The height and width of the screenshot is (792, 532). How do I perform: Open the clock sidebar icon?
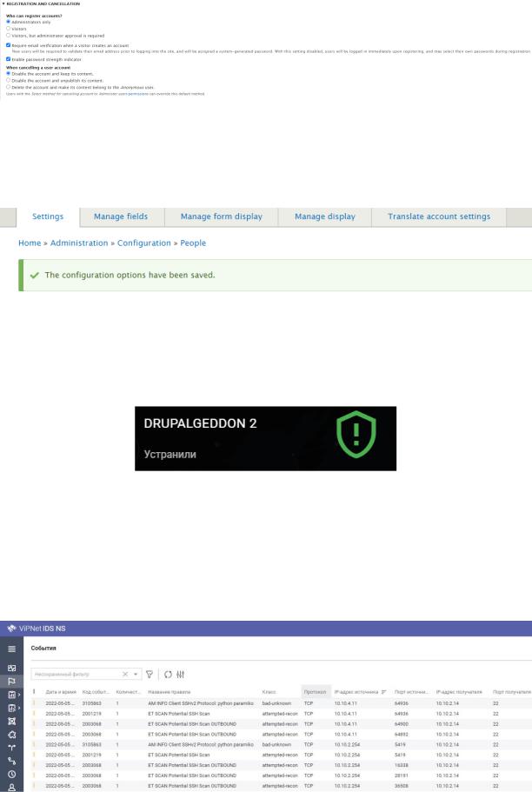tap(11, 774)
